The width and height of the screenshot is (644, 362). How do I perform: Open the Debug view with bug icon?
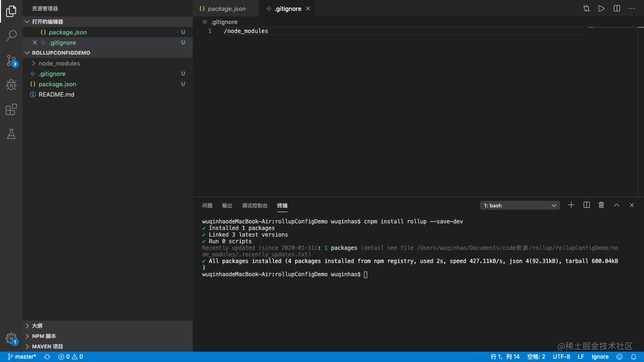[11, 85]
